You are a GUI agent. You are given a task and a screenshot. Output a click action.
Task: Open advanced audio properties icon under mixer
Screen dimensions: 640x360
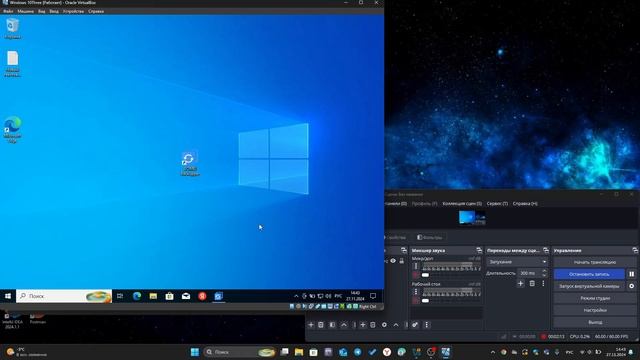click(415, 325)
